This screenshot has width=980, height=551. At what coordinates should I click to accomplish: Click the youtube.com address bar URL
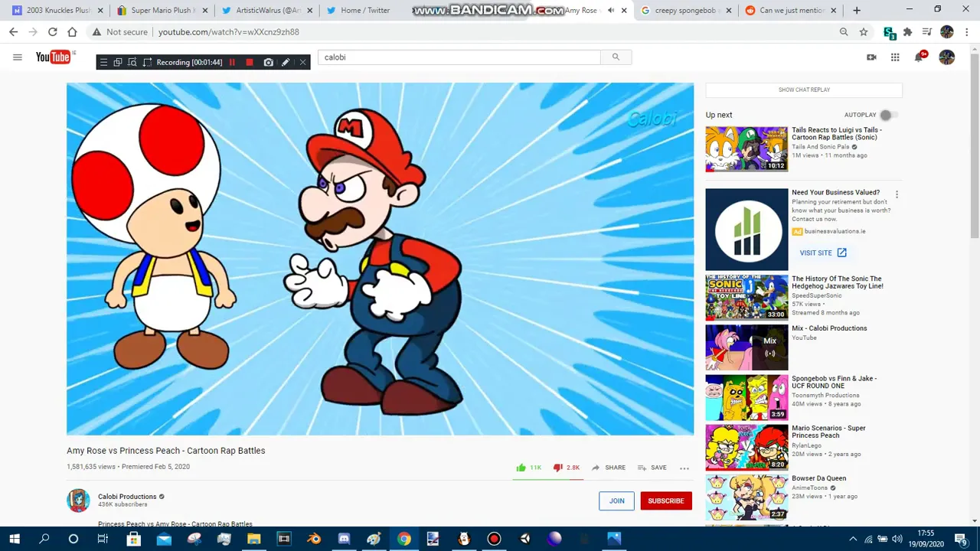click(x=229, y=32)
